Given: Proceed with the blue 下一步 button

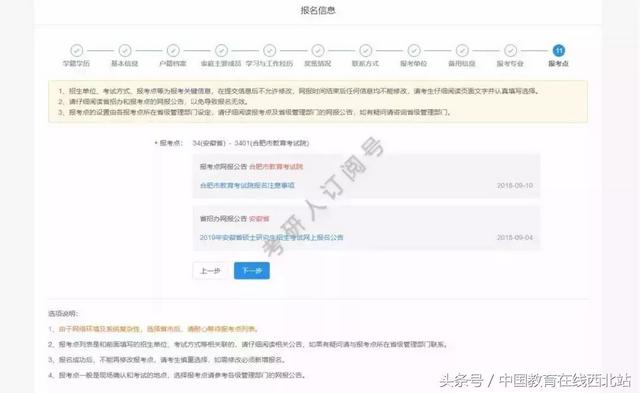Looking at the screenshot, I should pyautogui.click(x=252, y=271).
